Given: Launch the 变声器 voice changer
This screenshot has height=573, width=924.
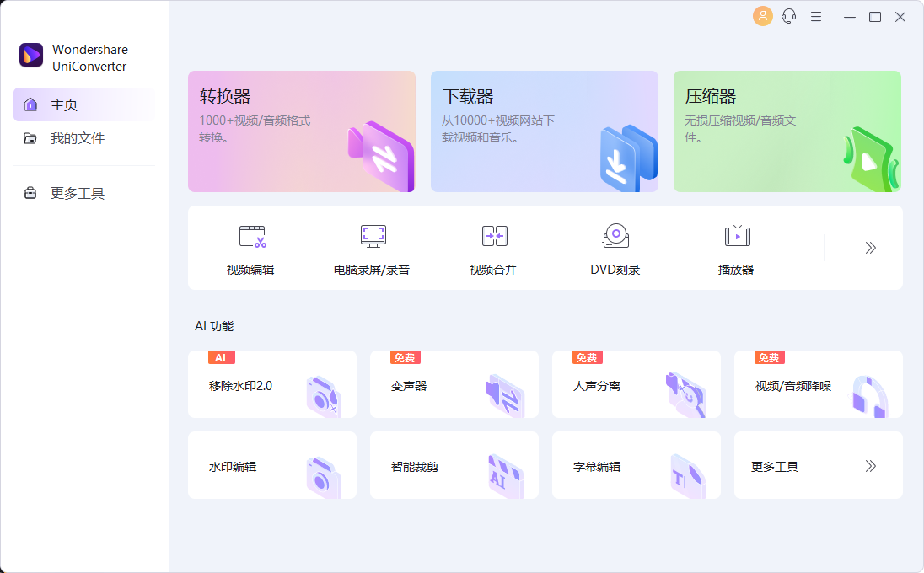Looking at the screenshot, I should pyautogui.click(x=454, y=383).
